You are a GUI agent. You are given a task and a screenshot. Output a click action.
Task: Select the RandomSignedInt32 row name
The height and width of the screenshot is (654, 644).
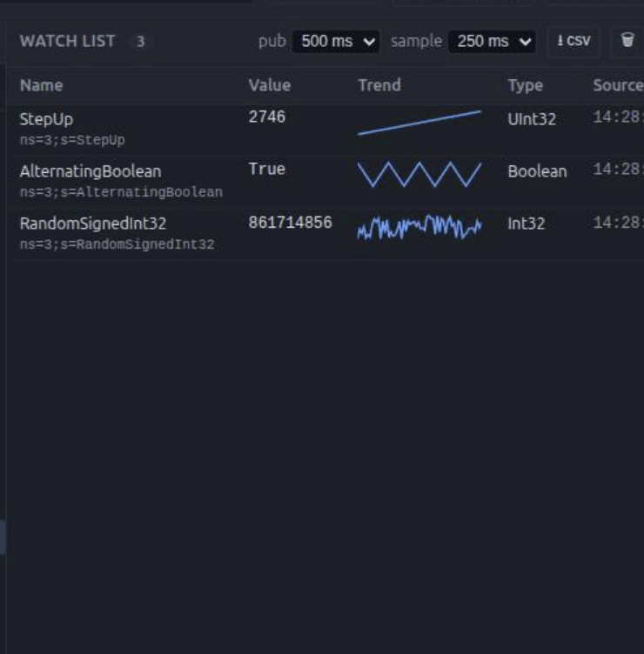[x=92, y=224]
